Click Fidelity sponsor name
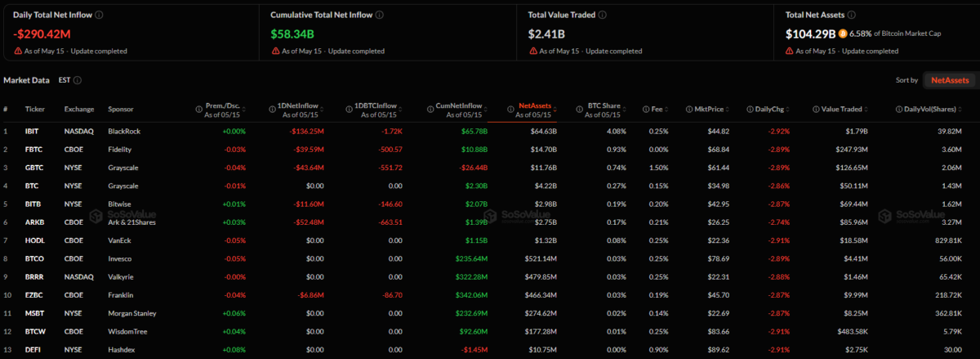 120,150
